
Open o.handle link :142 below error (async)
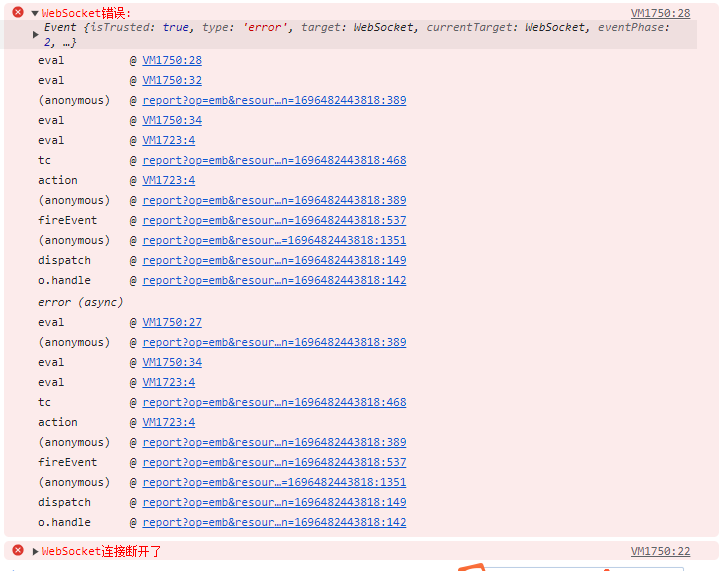274,522
